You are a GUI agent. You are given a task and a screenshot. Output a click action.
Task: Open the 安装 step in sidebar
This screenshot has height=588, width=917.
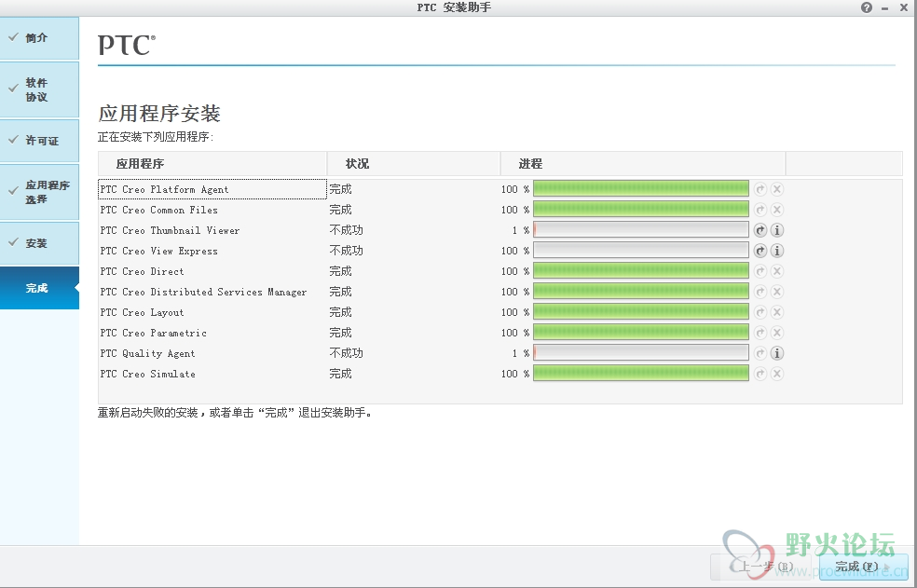[39, 243]
